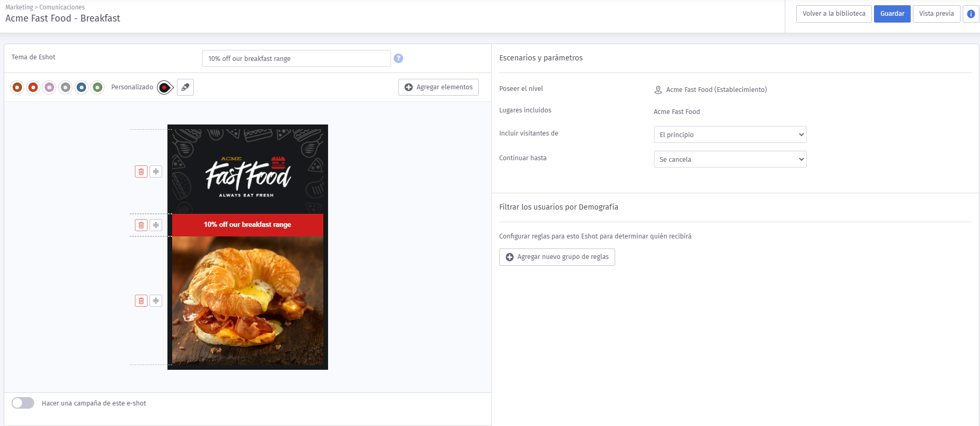This screenshot has height=426, width=980.
Task: Enable 'Hacer una campaña de este e-shot'
Action: click(x=23, y=403)
